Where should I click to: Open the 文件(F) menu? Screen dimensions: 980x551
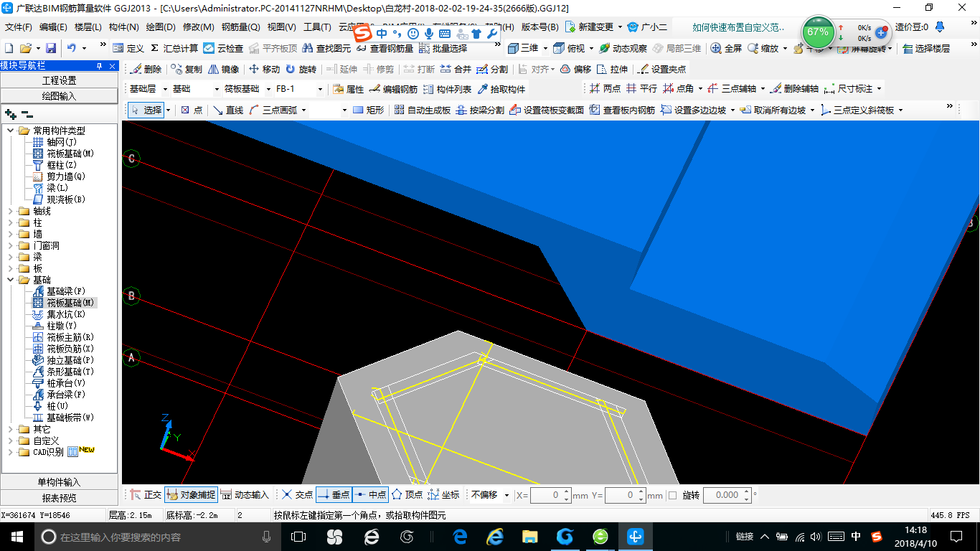19,27
